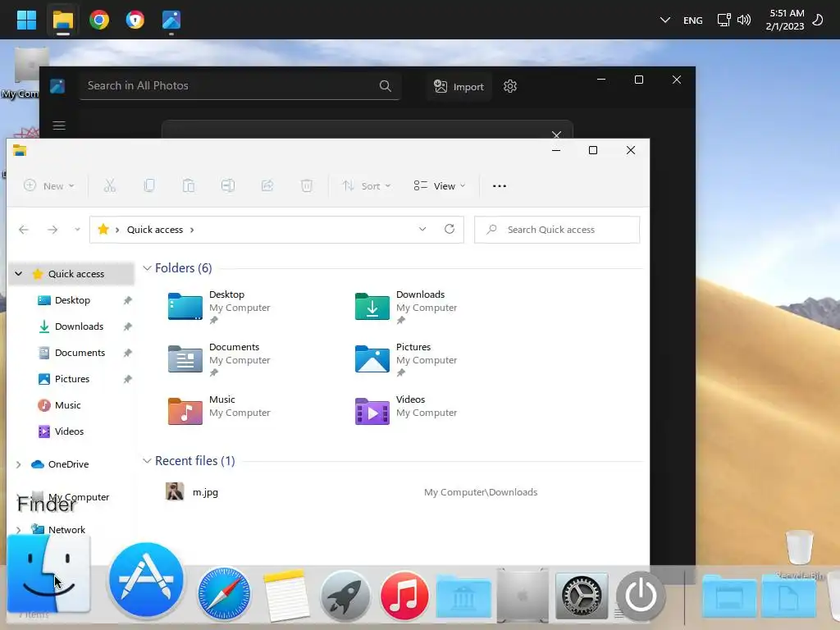Open the volume control in the tray
This screenshot has width=840, height=630.
pos(743,21)
